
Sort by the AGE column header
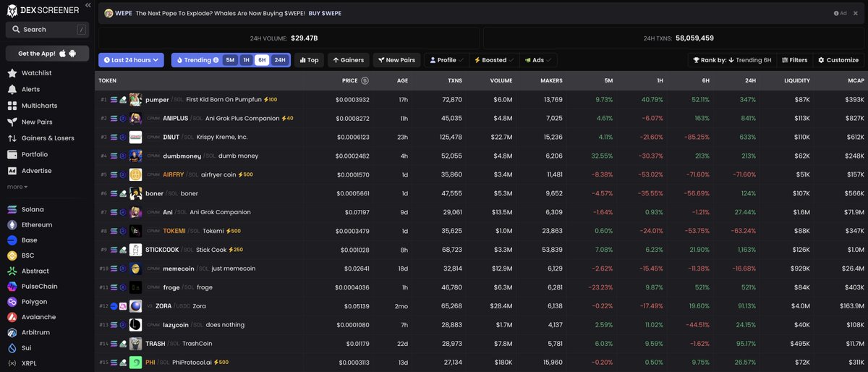[x=402, y=80]
